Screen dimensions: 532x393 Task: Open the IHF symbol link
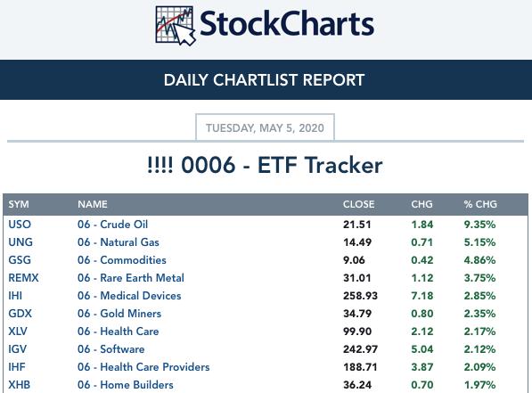(x=17, y=367)
